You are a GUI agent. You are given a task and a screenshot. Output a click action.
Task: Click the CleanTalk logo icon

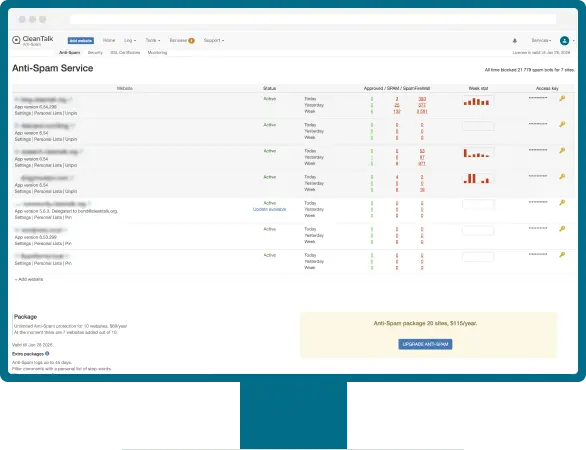pyautogui.click(x=16, y=40)
